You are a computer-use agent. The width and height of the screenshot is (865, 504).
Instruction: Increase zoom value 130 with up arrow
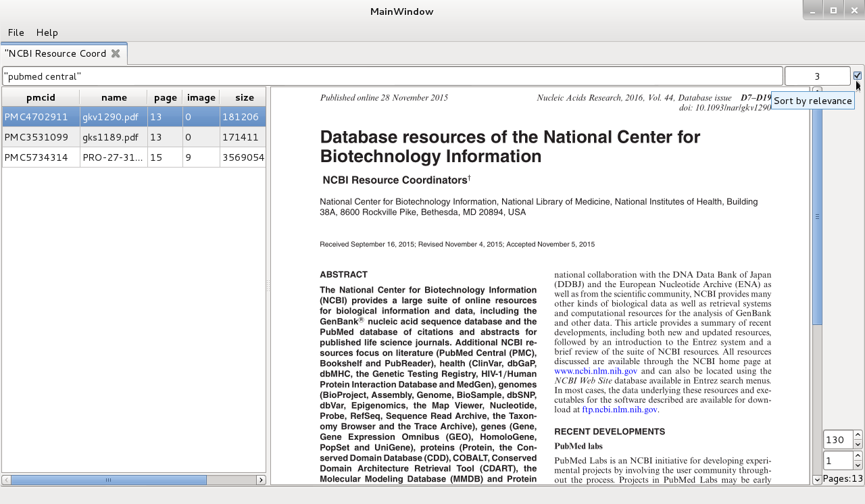pos(858,435)
